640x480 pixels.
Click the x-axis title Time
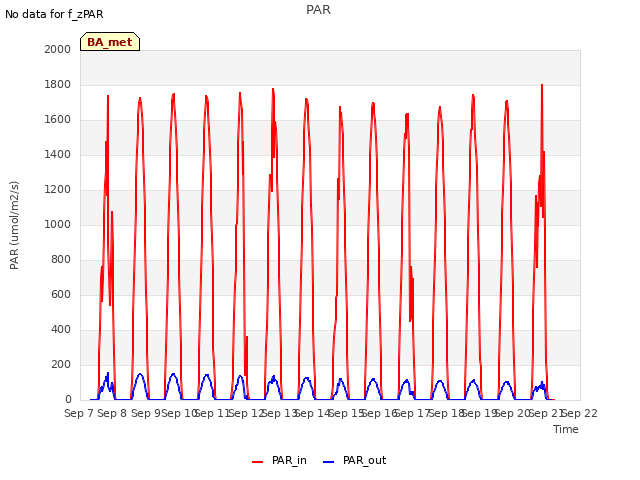point(566,429)
